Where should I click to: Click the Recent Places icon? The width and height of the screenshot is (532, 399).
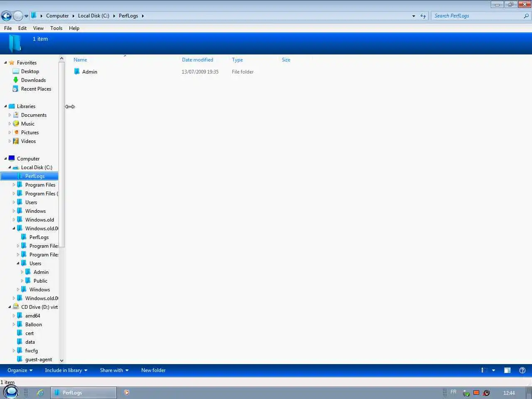click(15, 89)
